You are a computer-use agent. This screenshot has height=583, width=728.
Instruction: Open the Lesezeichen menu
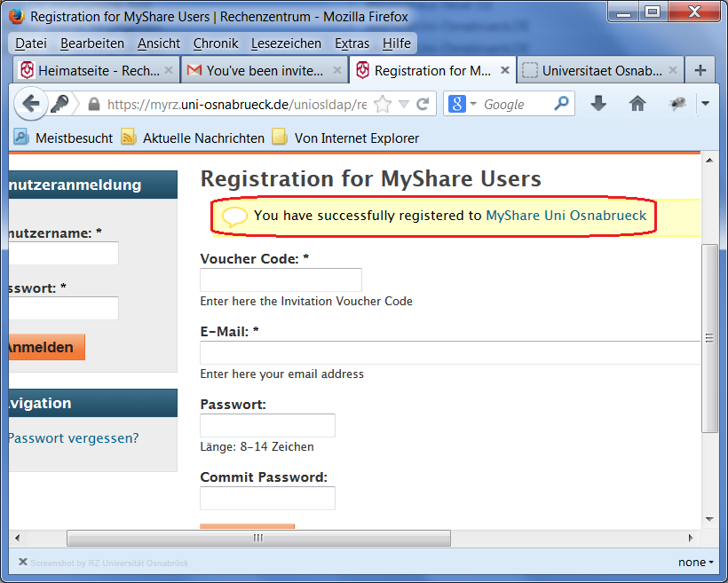pyautogui.click(x=287, y=43)
